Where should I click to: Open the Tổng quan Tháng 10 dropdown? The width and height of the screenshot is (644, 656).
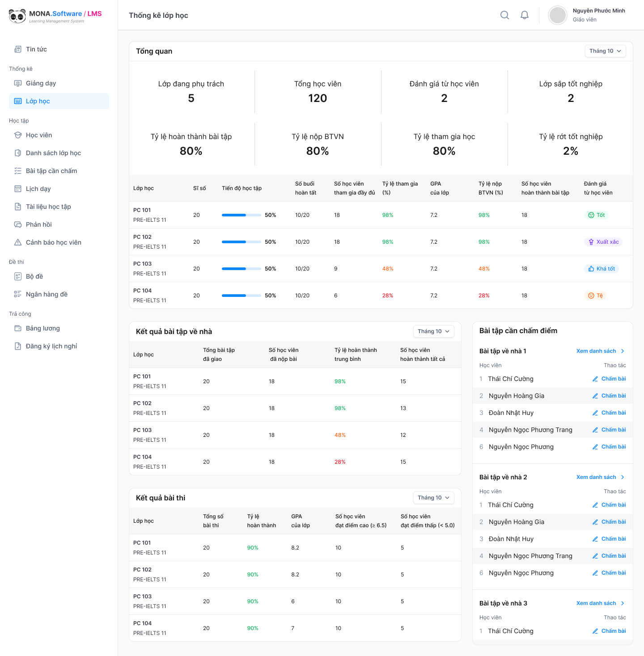(x=605, y=51)
